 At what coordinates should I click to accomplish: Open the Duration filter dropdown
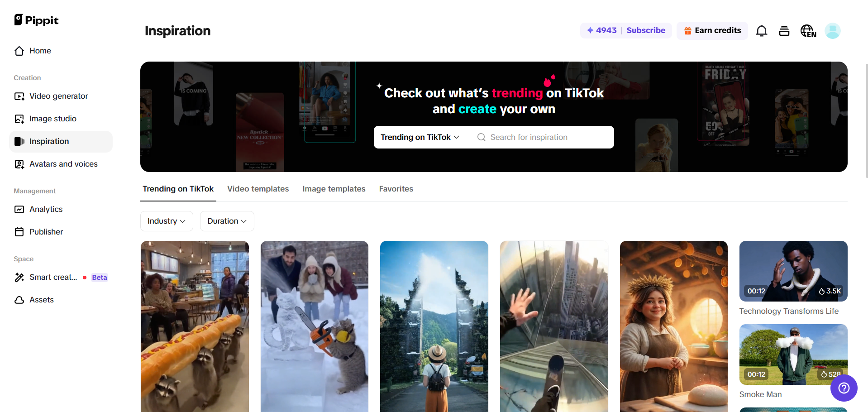[x=227, y=221]
